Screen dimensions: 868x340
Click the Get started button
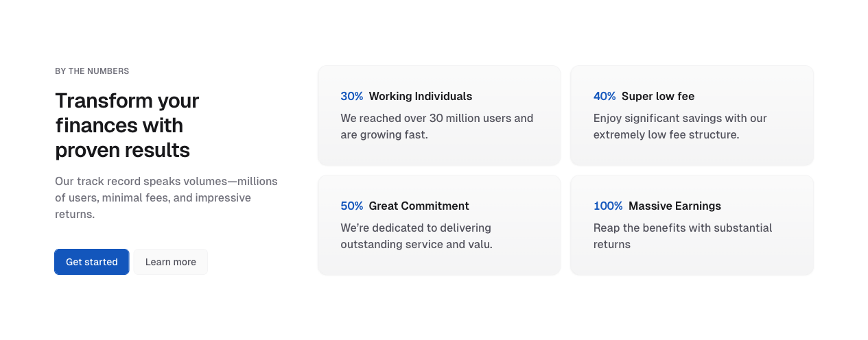(92, 262)
